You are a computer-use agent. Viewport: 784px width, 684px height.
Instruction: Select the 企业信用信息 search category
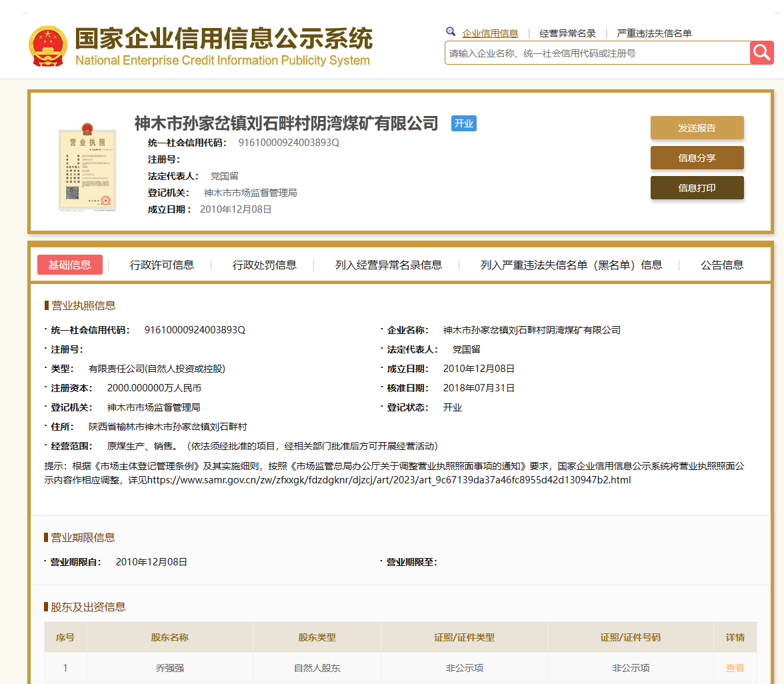(x=490, y=33)
